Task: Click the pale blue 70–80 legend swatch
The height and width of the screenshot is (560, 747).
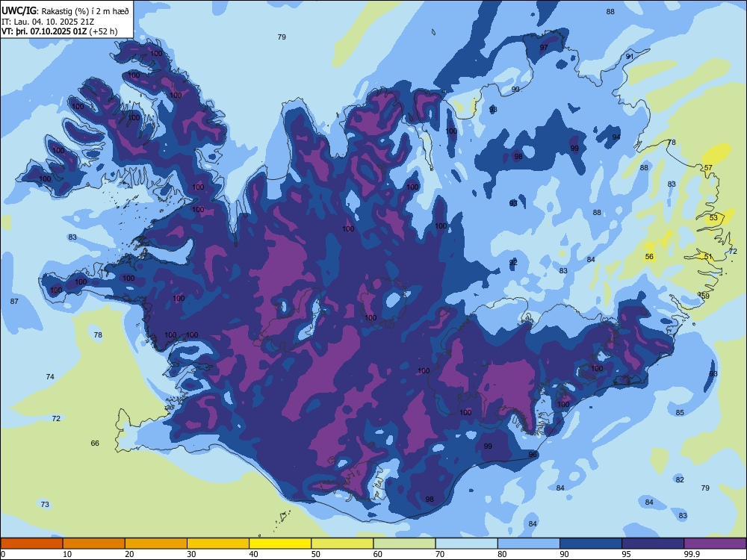Action: click(466, 544)
